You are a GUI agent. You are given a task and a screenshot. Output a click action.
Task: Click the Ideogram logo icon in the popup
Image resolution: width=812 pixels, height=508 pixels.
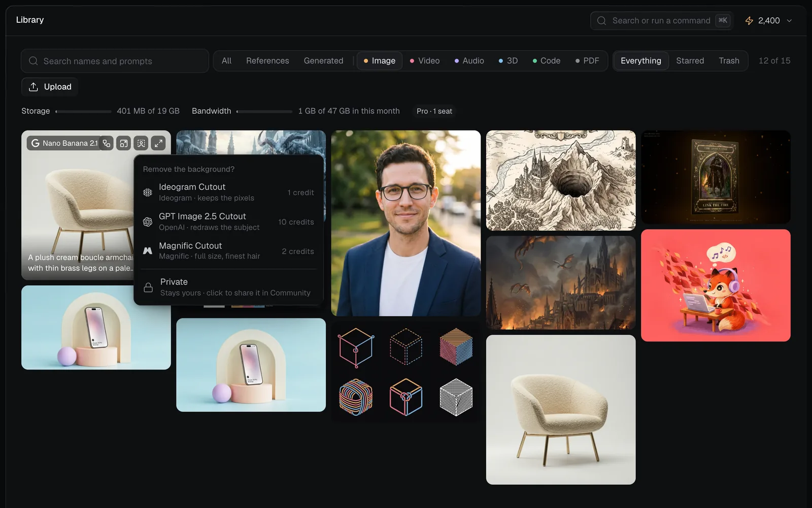[148, 193]
